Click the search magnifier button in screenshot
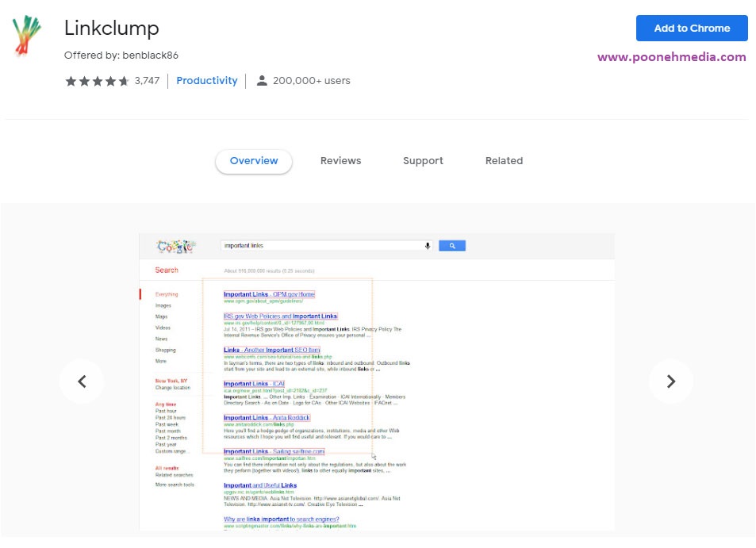Screen dimensions: 756x548 click(451, 246)
